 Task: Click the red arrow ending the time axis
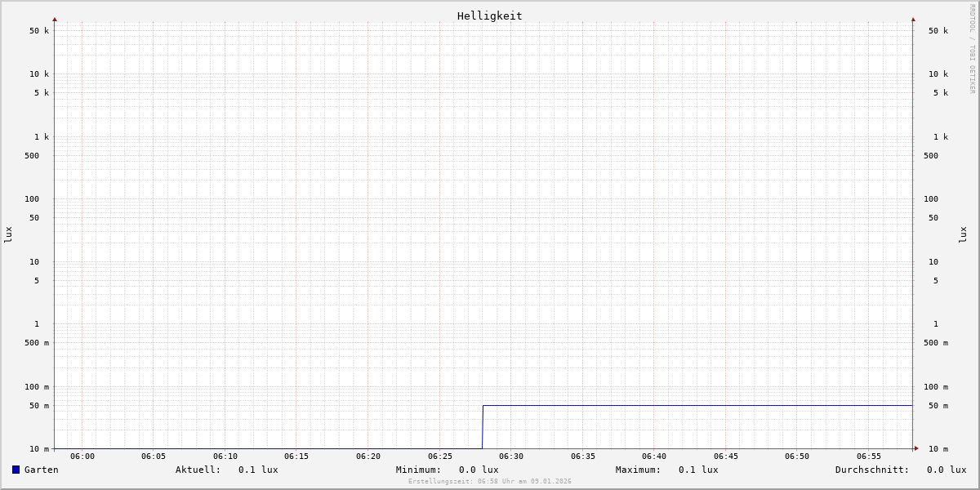(x=916, y=448)
